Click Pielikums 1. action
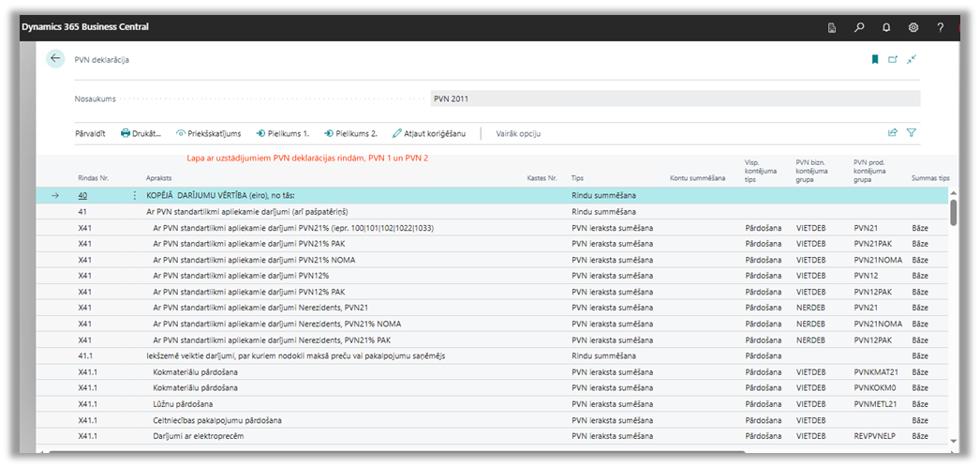The height and width of the screenshot is (468, 980). point(282,133)
